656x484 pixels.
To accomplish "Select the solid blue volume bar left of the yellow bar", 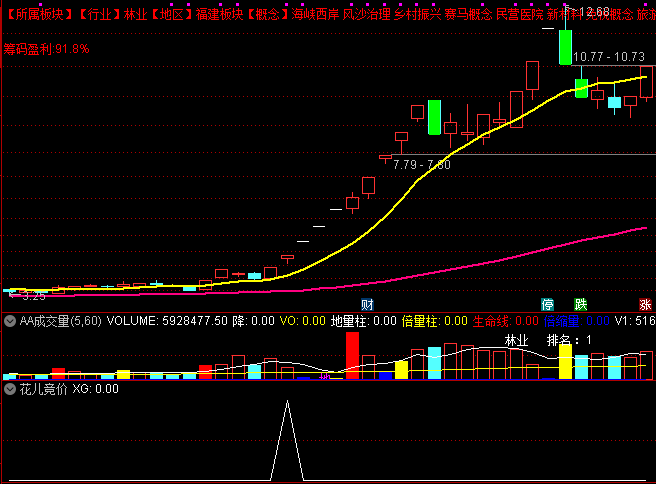I will (385, 376).
